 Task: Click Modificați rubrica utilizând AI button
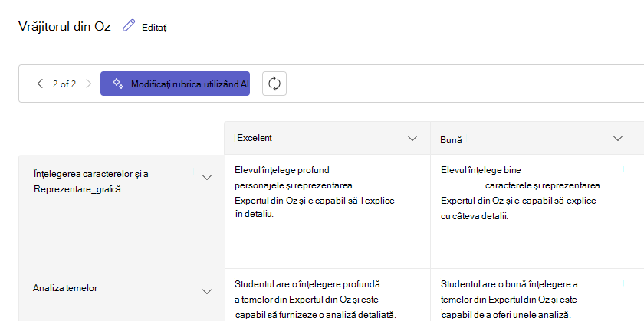[x=175, y=84]
